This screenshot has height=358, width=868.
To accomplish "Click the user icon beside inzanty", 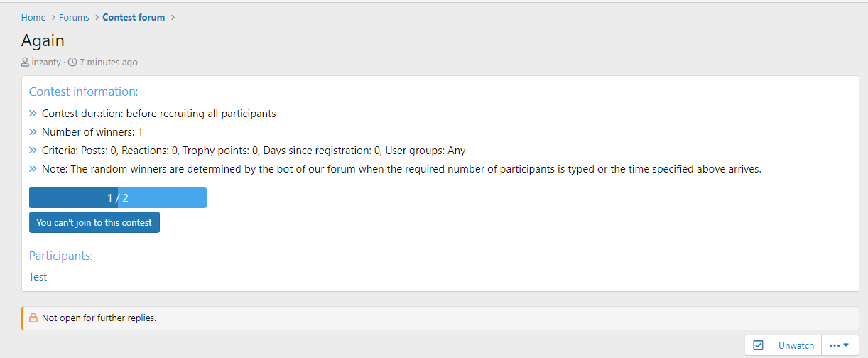I will [26, 63].
